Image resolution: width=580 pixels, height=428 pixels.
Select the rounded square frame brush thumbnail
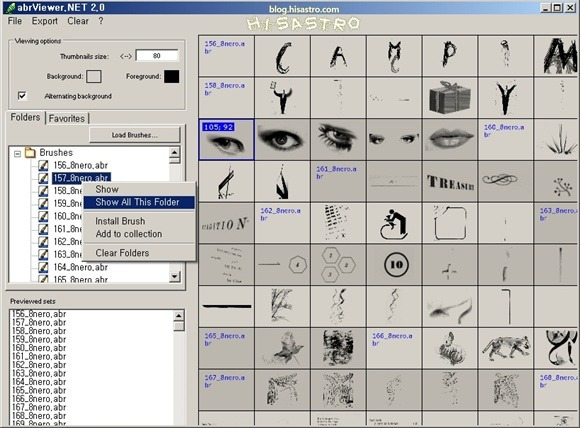tap(450, 223)
